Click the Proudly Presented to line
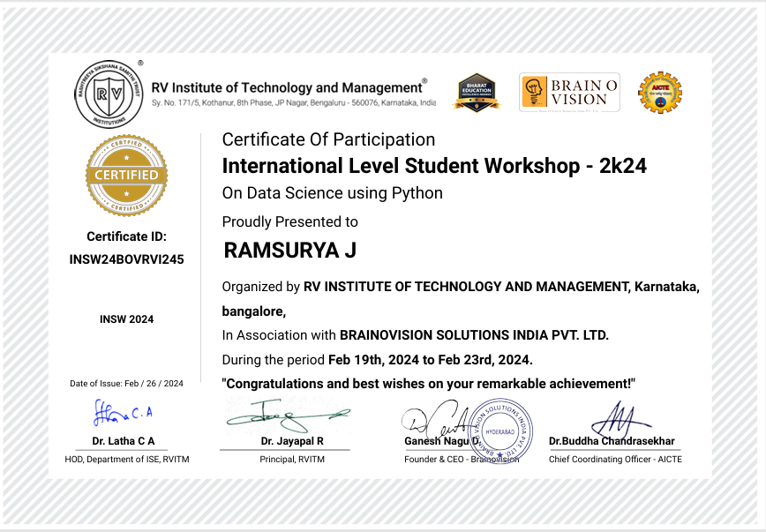The width and height of the screenshot is (766, 532). (x=289, y=221)
